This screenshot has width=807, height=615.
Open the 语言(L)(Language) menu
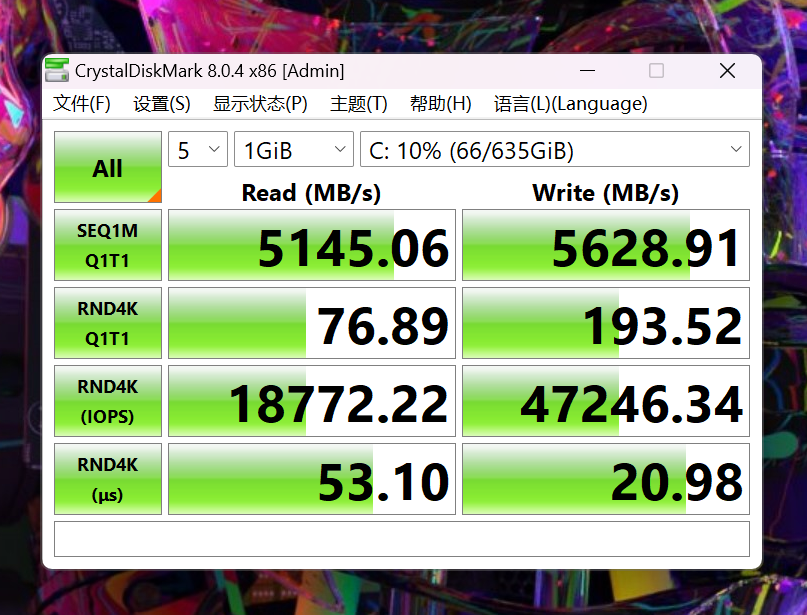coord(570,103)
